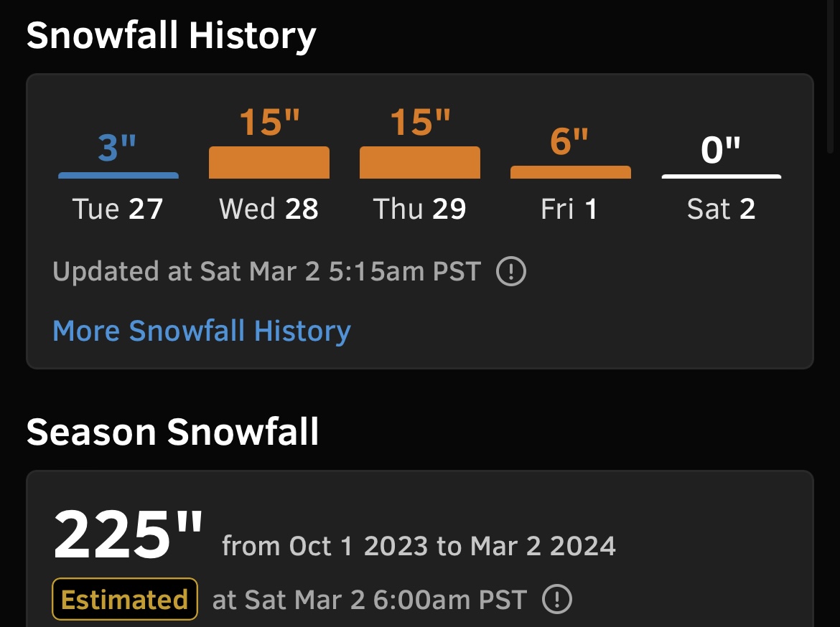Tap the 15" value above Wed 28
This screenshot has height=627, width=840.
(x=269, y=122)
